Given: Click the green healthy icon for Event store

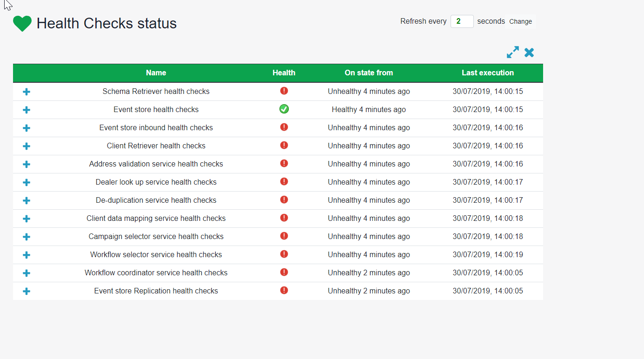Looking at the screenshot, I should [284, 109].
